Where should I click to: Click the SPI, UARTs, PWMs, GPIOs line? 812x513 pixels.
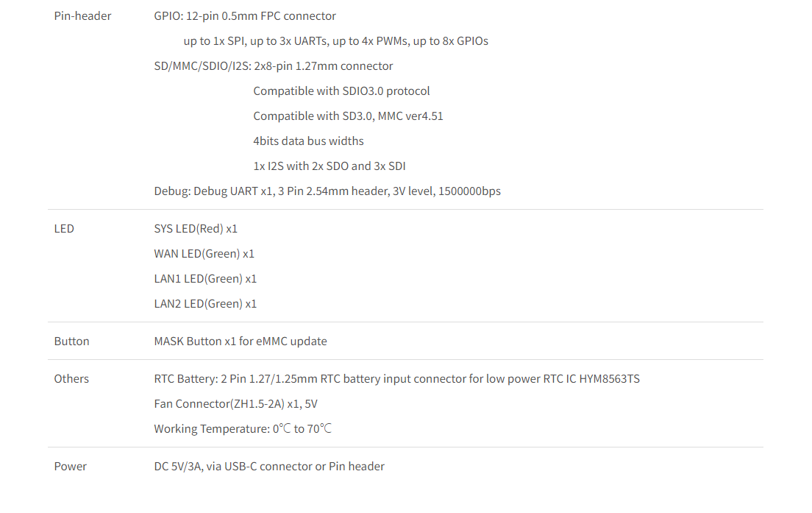335,40
